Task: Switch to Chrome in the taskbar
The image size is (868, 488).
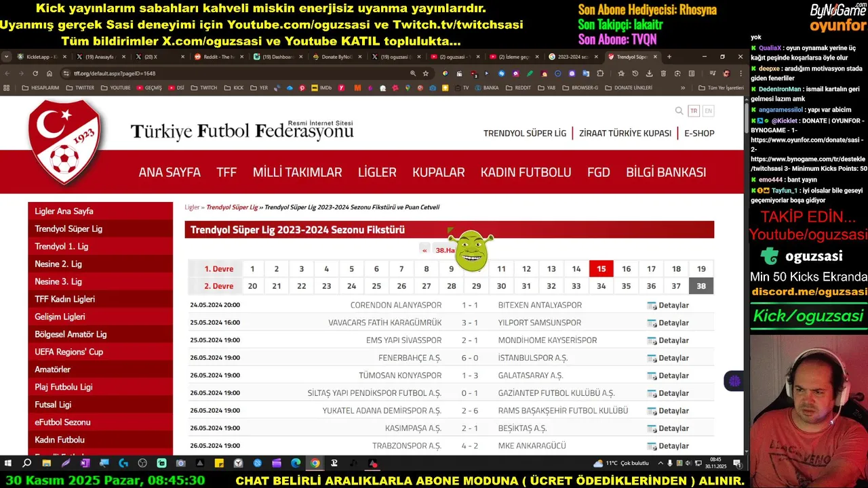Action: pyautogui.click(x=315, y=463)
